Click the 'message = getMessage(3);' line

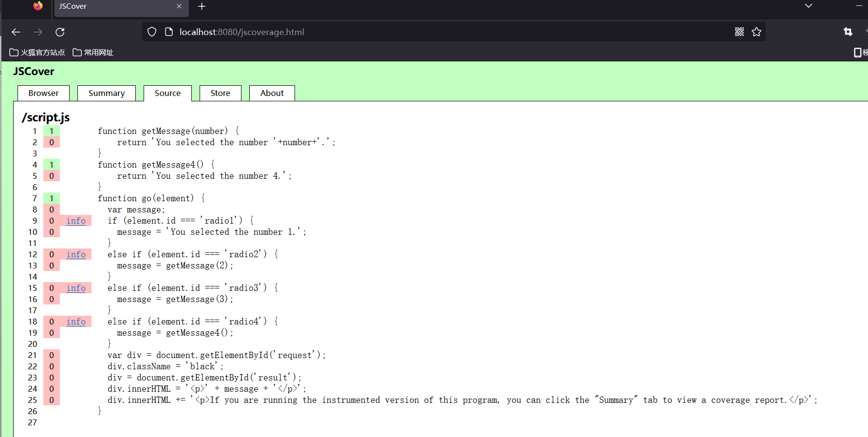175,299
